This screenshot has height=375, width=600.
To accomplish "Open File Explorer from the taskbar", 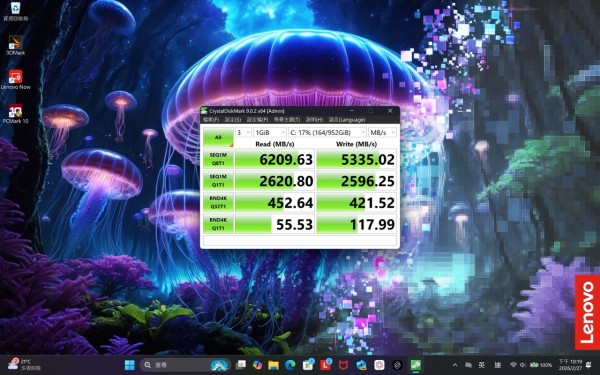I will coord(273,365).
